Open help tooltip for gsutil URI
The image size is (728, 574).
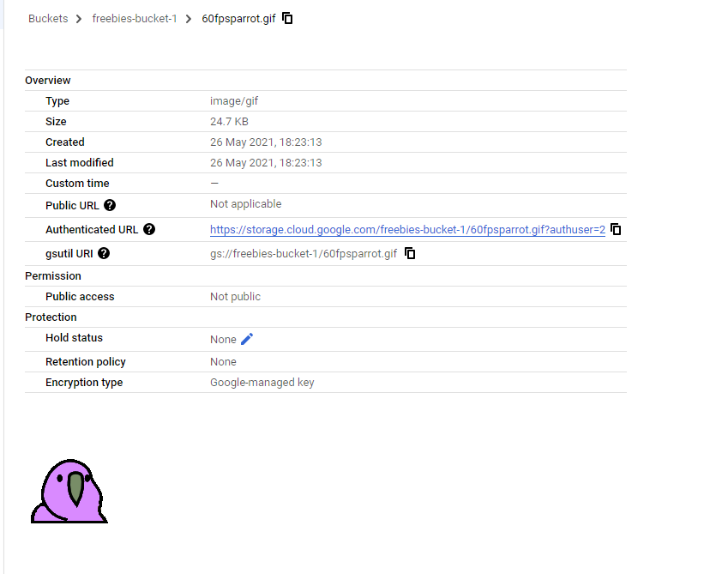(104, 254)
